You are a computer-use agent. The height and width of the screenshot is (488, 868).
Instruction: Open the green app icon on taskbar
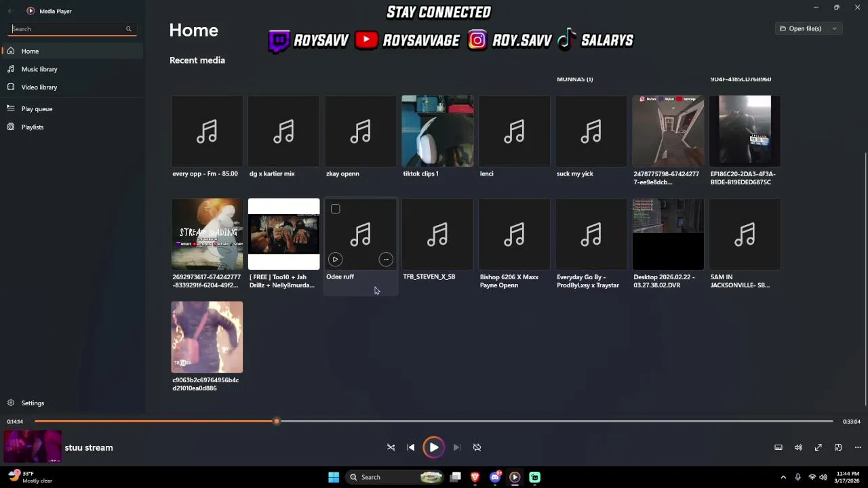534,477
